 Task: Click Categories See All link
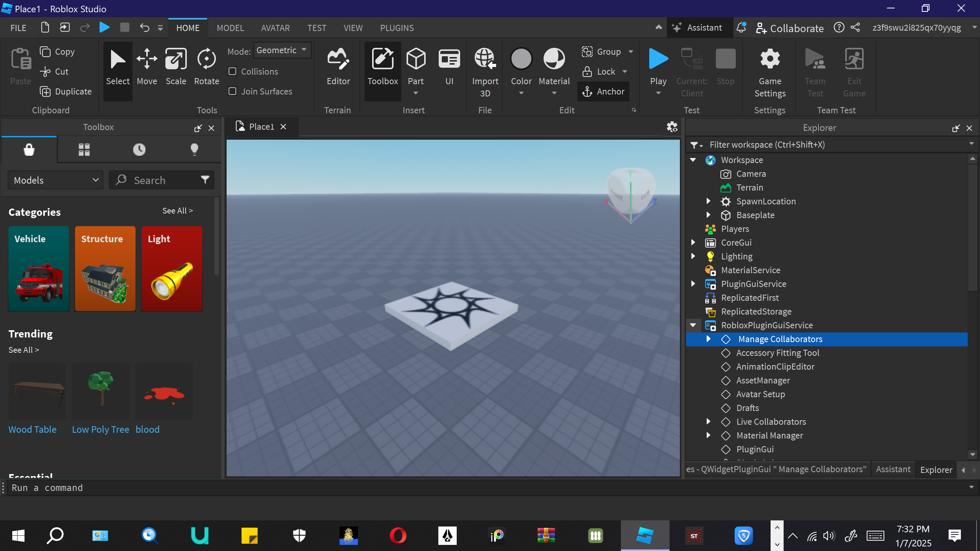(177, 211)
